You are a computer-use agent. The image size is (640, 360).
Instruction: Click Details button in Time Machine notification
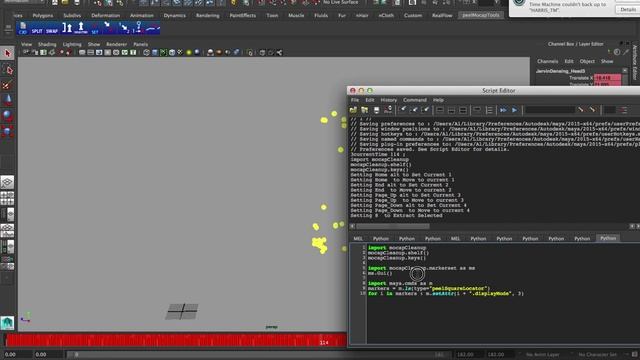[x=627, y=9]
